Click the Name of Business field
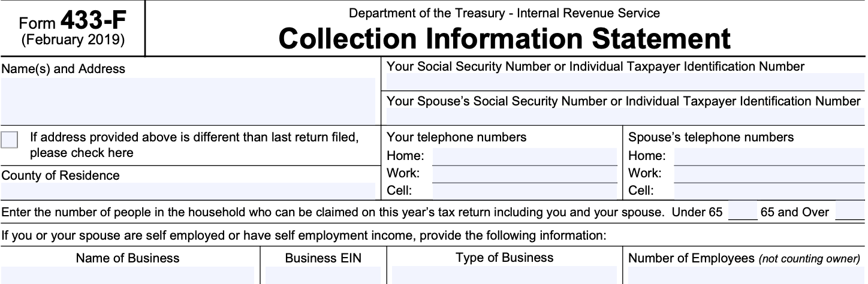Viewport: 868px width, 284px height. [127, 276]
